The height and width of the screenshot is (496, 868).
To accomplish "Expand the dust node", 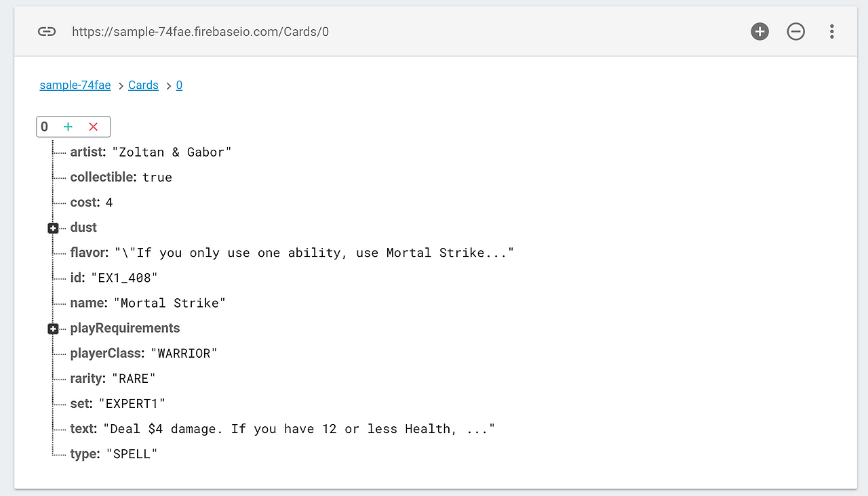I will point(53,228).
